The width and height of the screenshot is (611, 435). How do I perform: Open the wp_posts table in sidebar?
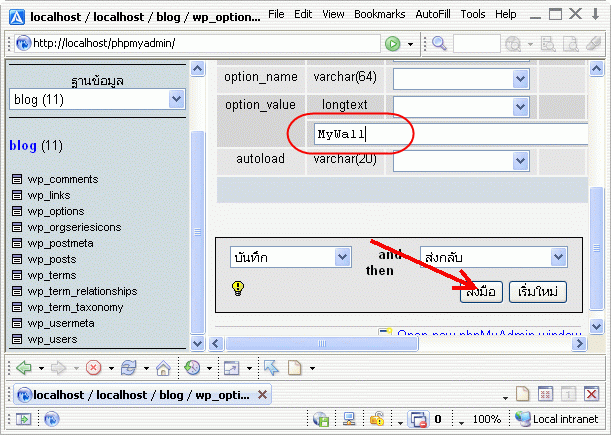(52, 259)
